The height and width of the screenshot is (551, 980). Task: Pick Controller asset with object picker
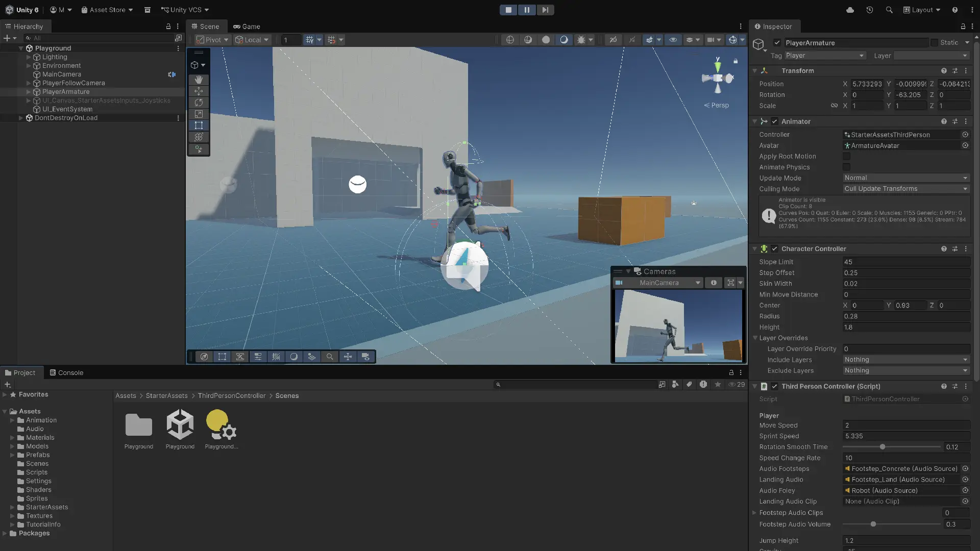(x=965, y=135)
